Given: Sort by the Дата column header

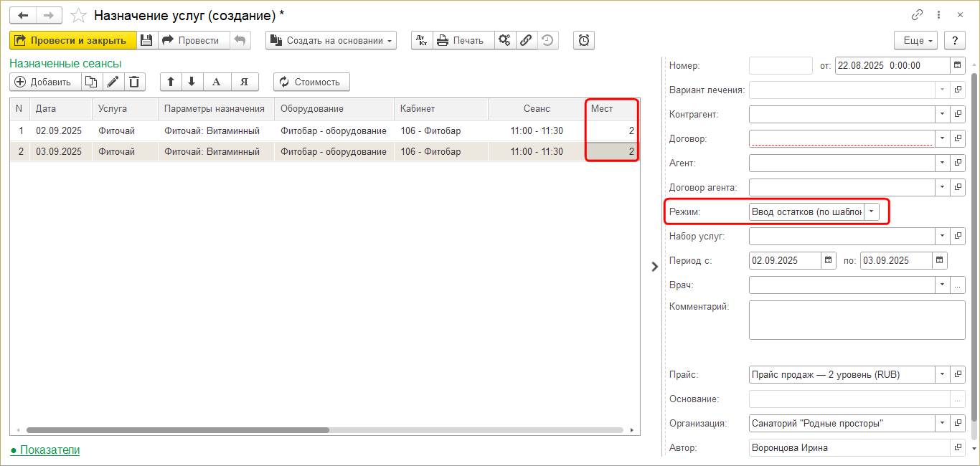Looking at the screenshot, I should [61, 109].
